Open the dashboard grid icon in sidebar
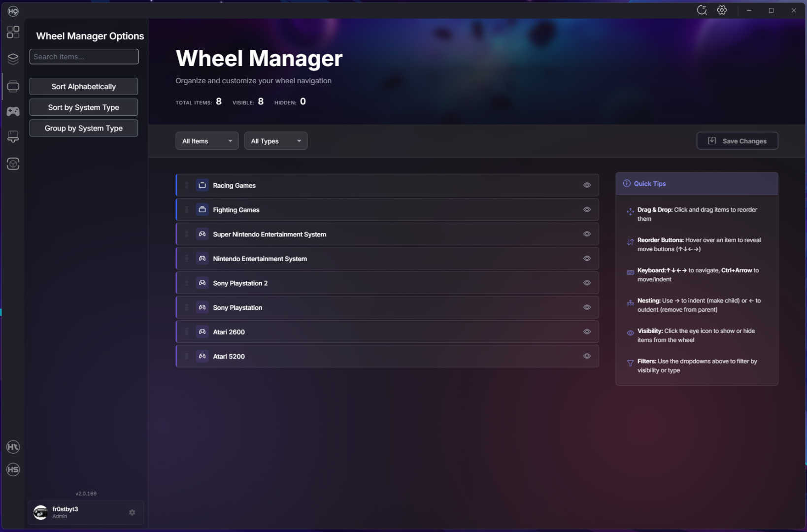807x532 pixels. (13, 32)
